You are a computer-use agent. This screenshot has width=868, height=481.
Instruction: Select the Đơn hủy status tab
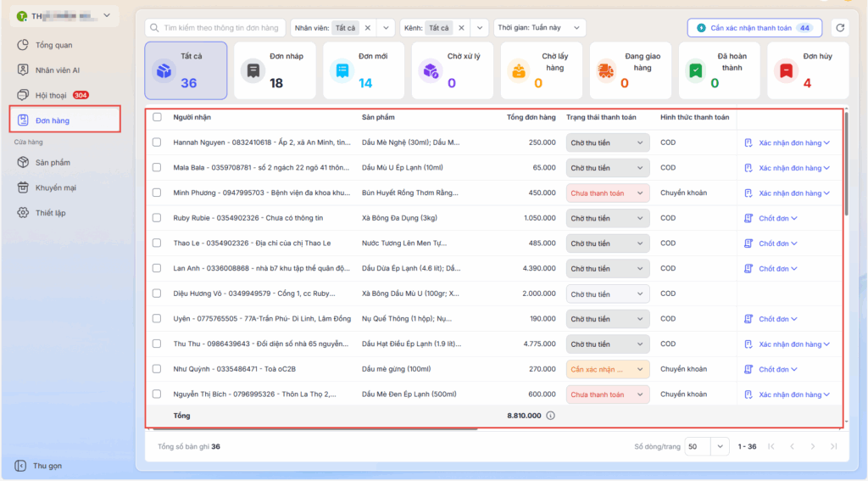tap(808, 70)
